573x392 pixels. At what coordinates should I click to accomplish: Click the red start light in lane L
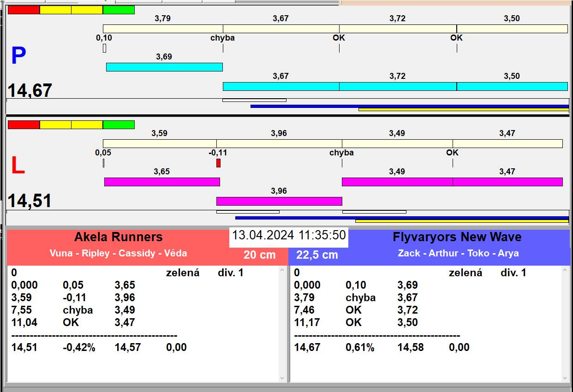[x=24, y=125]
